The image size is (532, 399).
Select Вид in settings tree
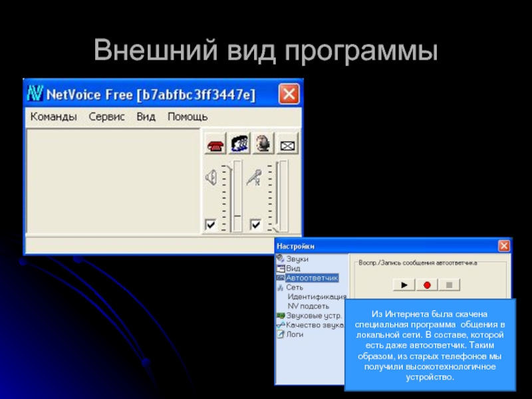click(293, 269)
